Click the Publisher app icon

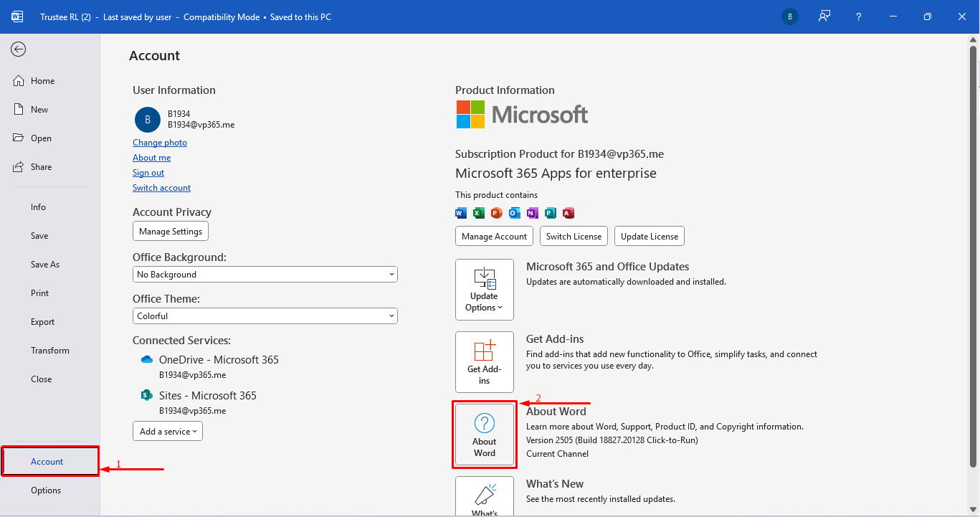coord(551,213)
